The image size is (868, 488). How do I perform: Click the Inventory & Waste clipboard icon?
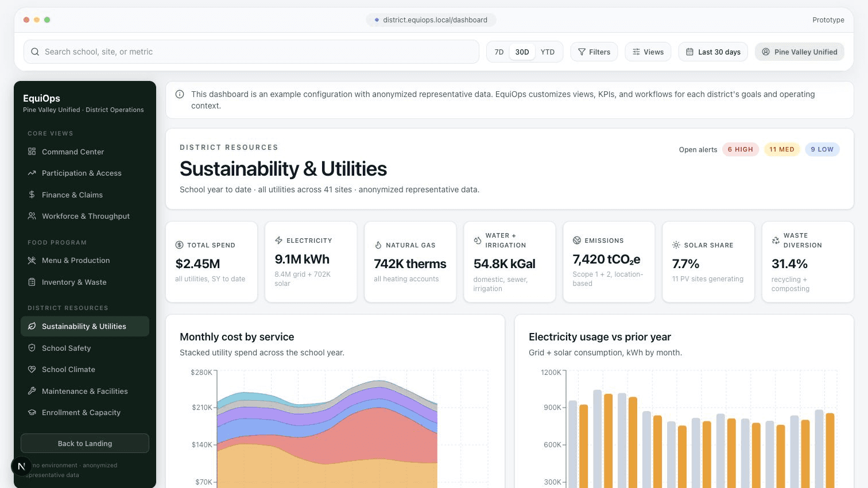click(32, 282)
